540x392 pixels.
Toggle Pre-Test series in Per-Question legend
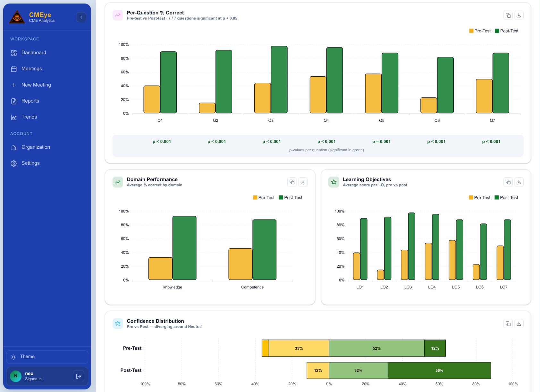click(480, 31)
